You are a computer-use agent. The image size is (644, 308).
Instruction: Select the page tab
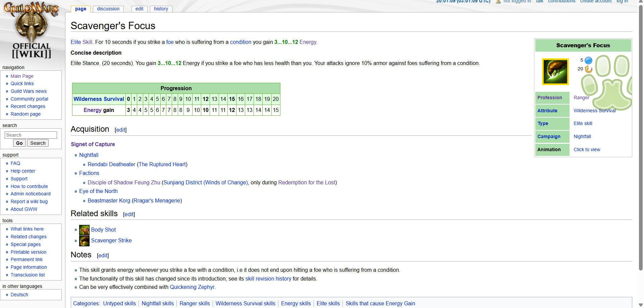point(80,9)
